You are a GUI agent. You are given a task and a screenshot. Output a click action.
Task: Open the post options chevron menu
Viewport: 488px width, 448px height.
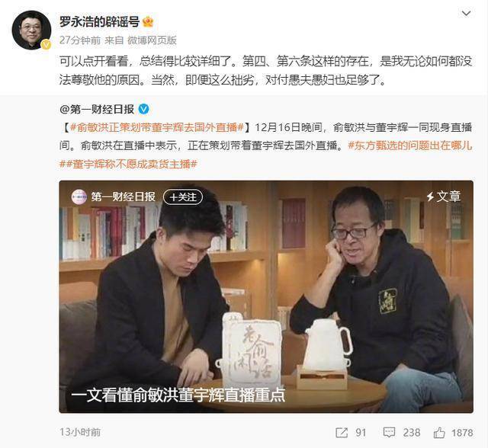click(x=466, y=14)
